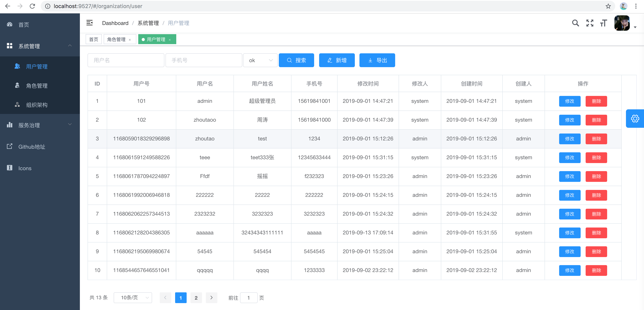
Task: Click the 新增 add button
Action: pyautogui.click(x=337, y=60)
